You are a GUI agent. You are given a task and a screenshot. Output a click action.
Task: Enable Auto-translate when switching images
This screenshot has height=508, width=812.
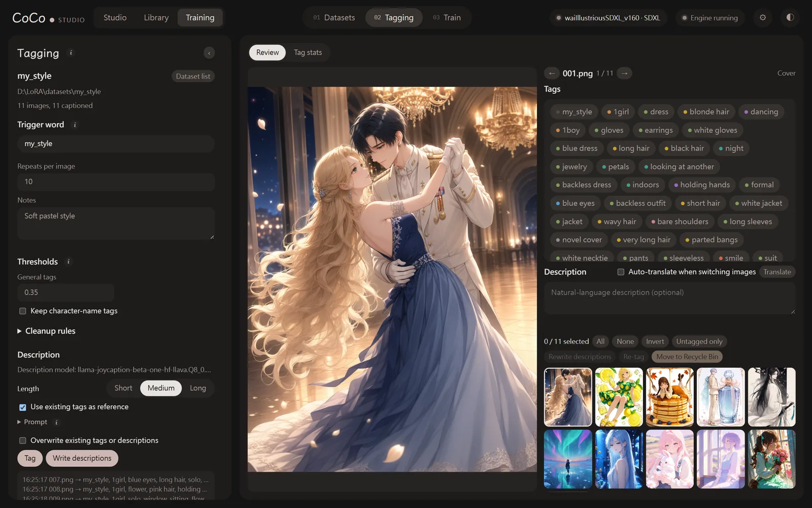(621, 272)
